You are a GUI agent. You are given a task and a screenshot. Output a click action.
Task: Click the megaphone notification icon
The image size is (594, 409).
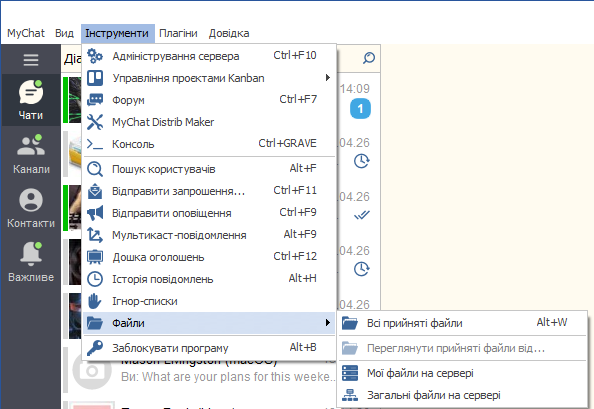click(x=95, y=213)
